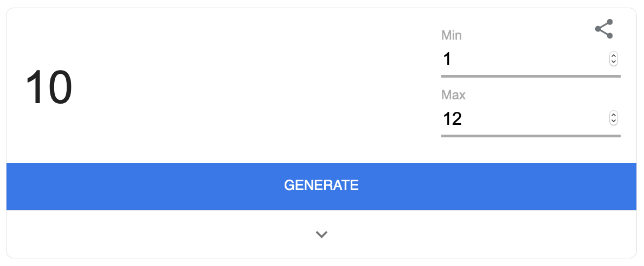Click the digit 1 in Min box

(x=447, y=59)
